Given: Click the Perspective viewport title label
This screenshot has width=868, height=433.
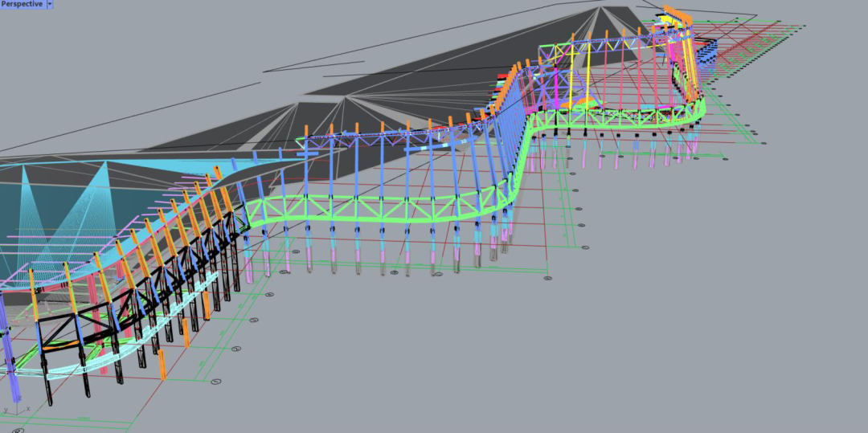Looking at the screenshot, I should click(x=22, y=4).
